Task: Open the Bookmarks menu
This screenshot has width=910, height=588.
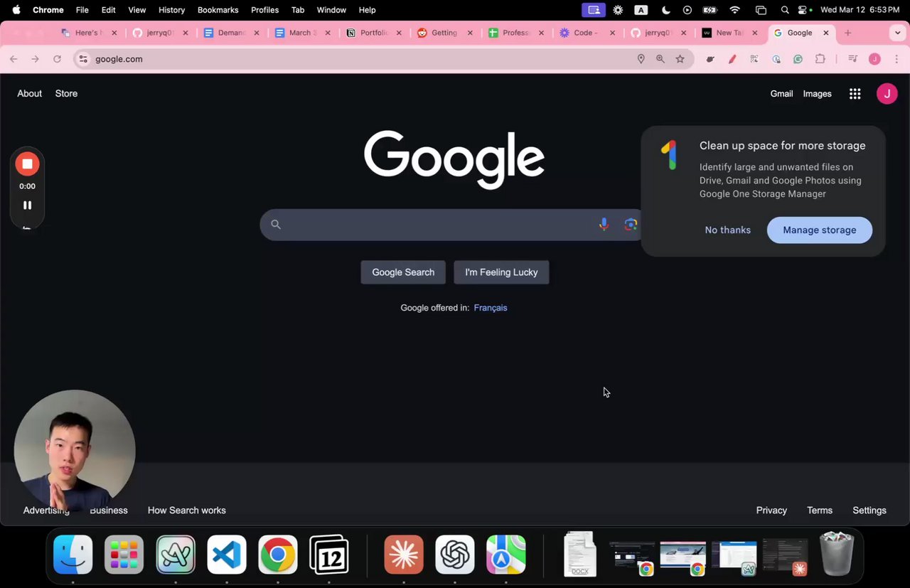Action: [x=218, y=10]
